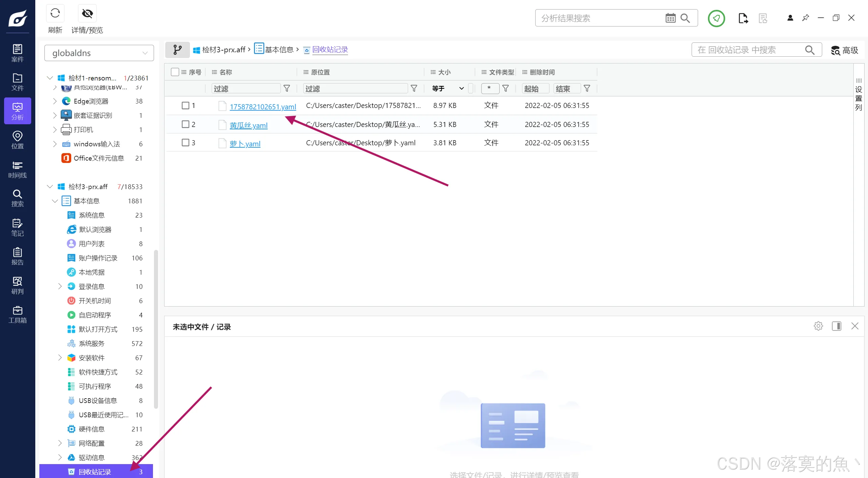This screenshot has width=868, height=478.
Task: Toggle the details/preview eye icon
Action: click(87, 14)
